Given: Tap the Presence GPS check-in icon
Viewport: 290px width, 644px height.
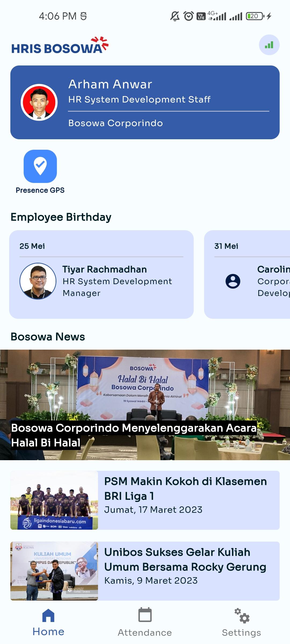Looking at the screenshot, I should pos(40,166).
